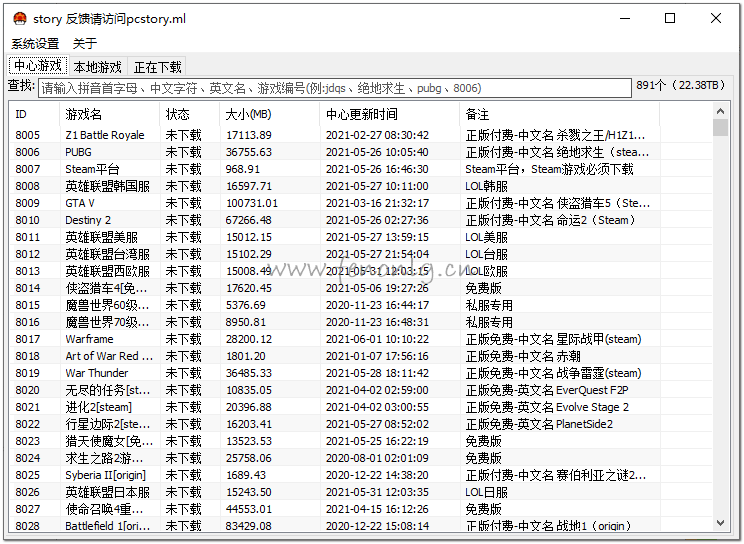Image resolution: width=744 pixels, height=544 pixels.
Task: Click the scrollbar up arrow
Action: tap(720, 111)
